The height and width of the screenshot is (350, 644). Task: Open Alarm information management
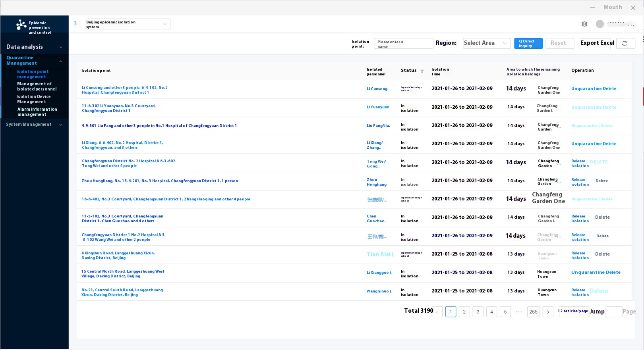point(37,112)
